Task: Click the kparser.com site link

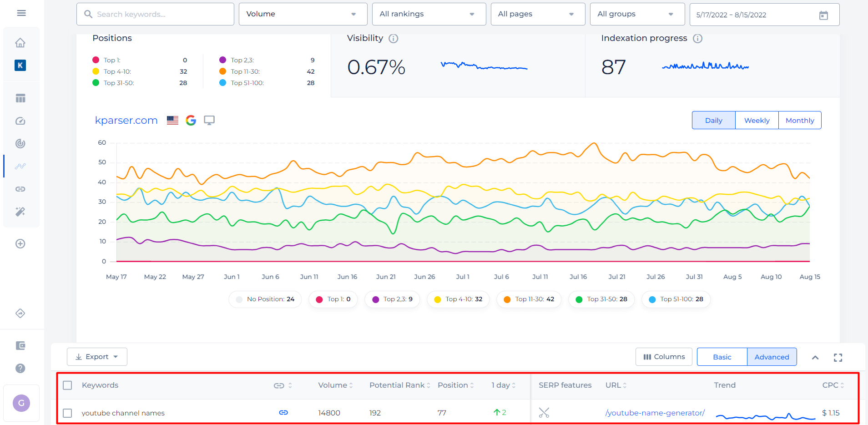Action: [x=126, y=121]
